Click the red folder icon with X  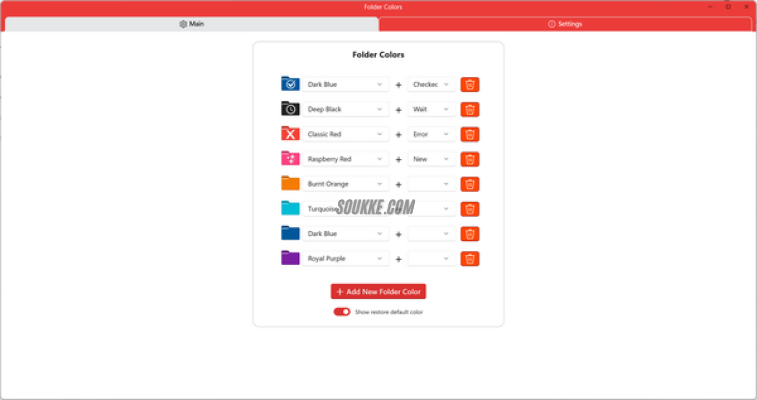click(290, 134)
